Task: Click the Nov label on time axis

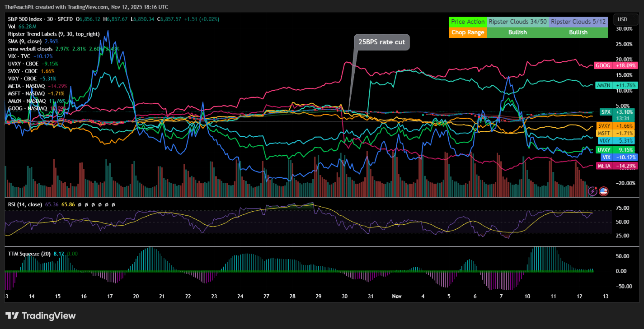Action: pyautogui.click(x=396, y=297)
